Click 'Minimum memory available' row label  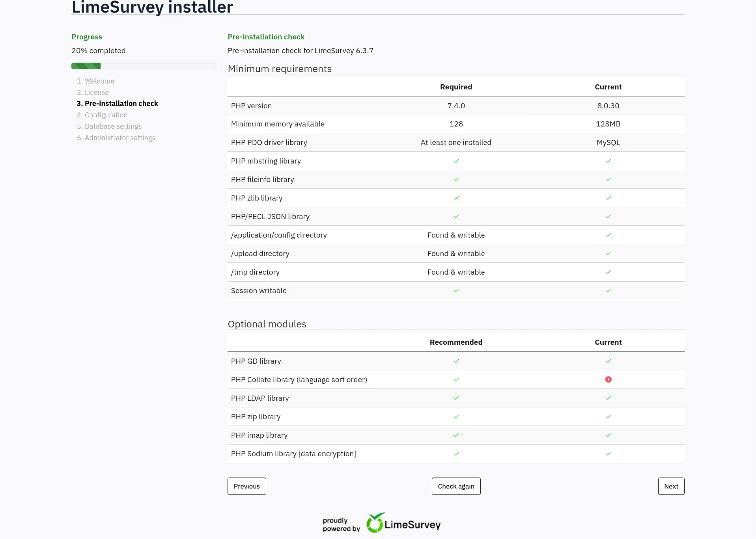[278, 124]
